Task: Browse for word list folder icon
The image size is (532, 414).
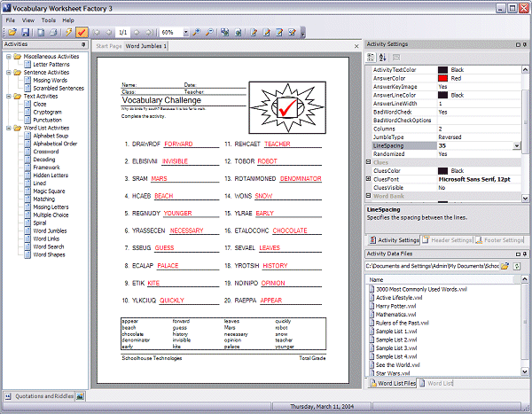Action: pyautogui.click(x=505, y=266)
